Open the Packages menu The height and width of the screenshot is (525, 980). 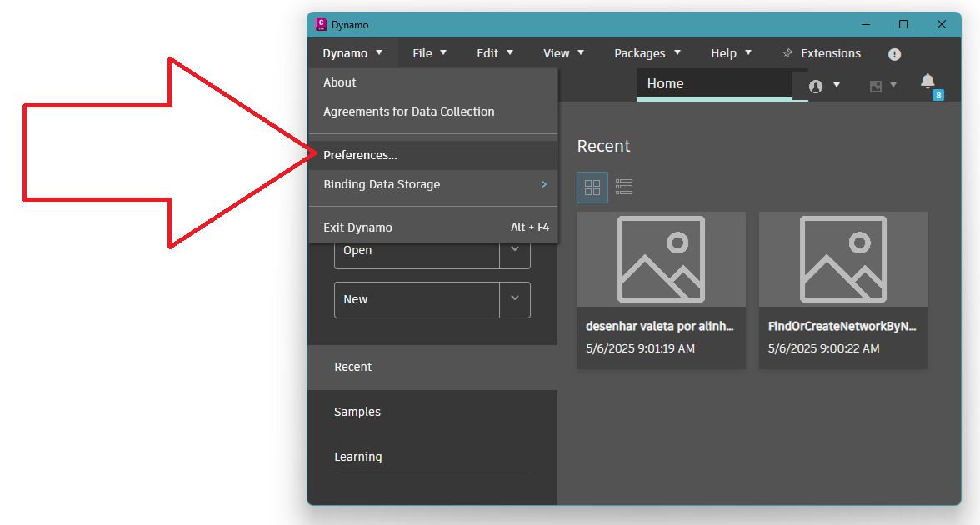pos(647,53)
